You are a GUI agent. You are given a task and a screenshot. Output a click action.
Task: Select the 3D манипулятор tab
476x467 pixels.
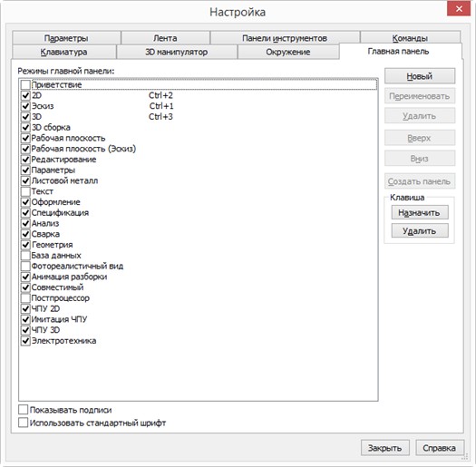pos(177,52)
